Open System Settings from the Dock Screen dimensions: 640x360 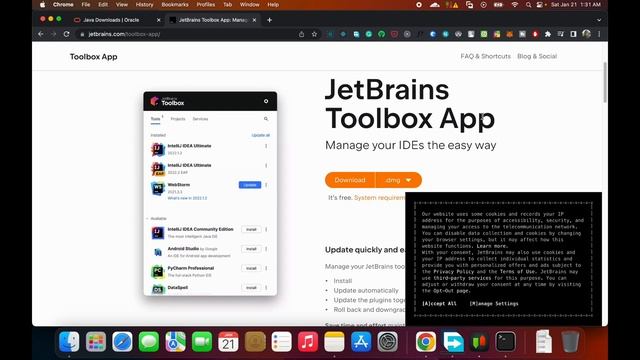pyautogui.click(x=387, y=341)
